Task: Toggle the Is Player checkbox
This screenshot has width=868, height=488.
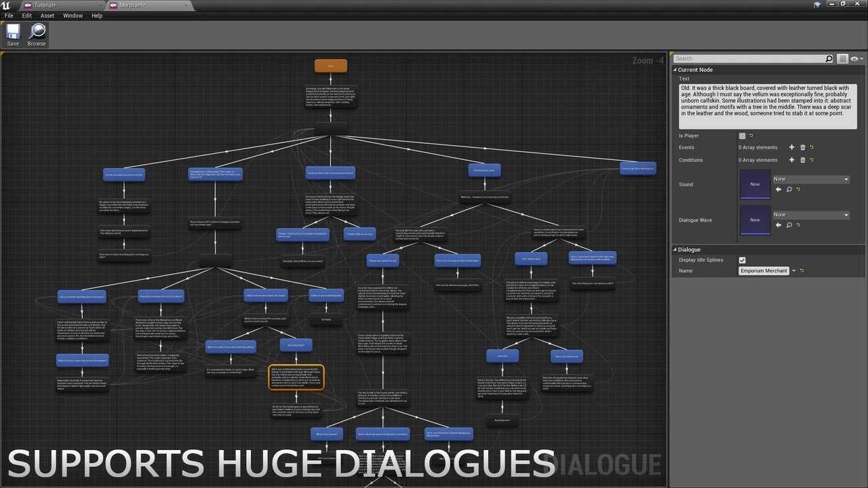Action: pyautogui.click(x=742, y=136)
